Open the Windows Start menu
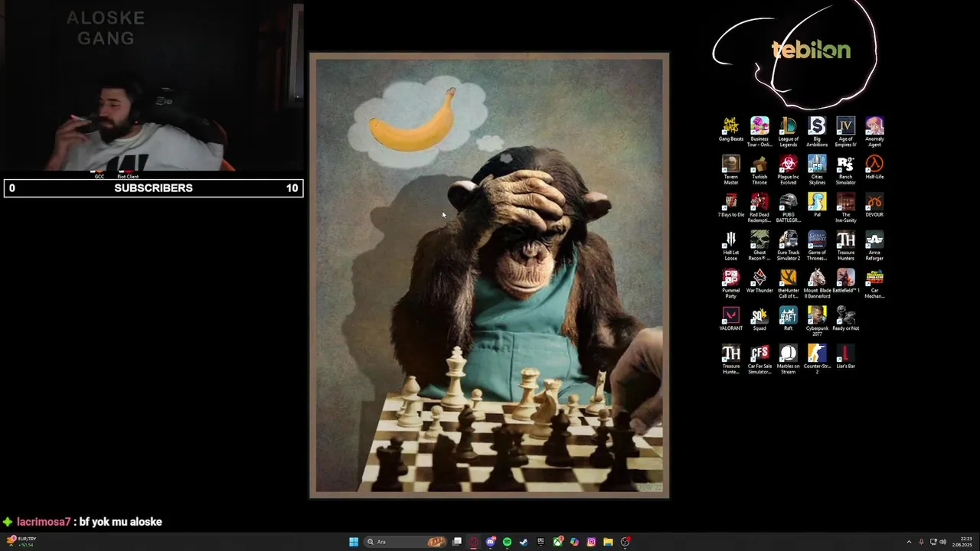The width and height of the screenshot is (980, 551). (x=354, y=542)
